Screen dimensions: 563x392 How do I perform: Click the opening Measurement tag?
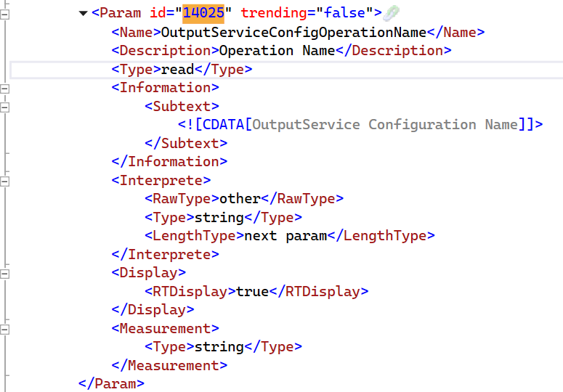coord(165,329)
